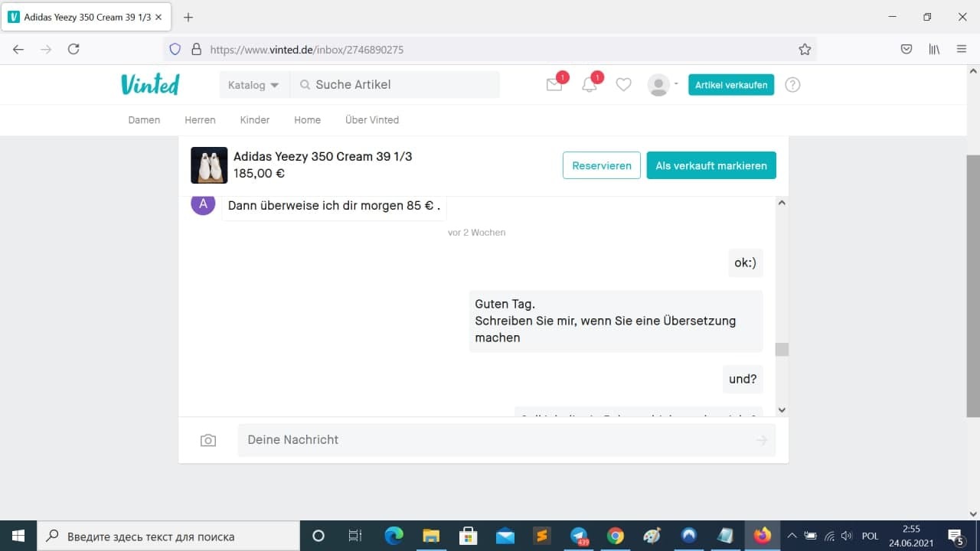
Task: Open the notifications bell icon
Action: 590,85
